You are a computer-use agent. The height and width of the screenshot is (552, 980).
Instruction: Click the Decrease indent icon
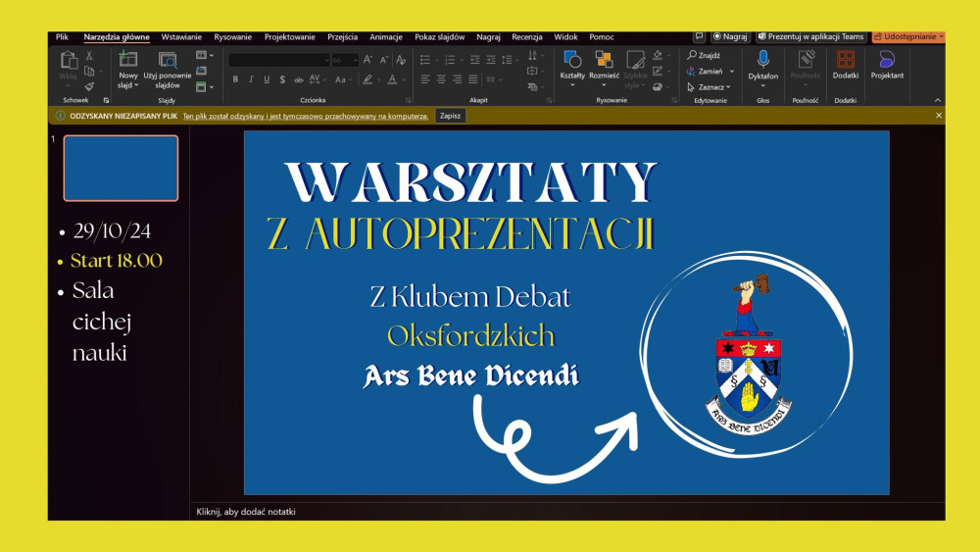pos(475,60)
